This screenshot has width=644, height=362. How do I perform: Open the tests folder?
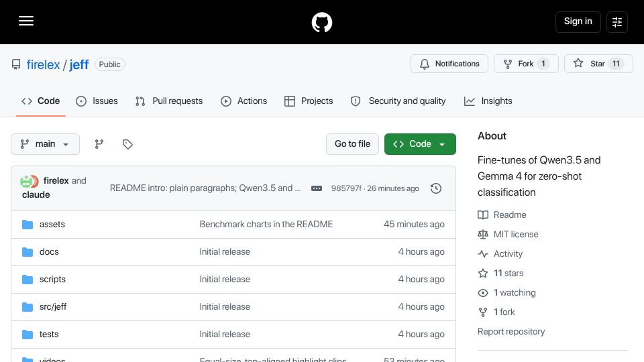49,334
